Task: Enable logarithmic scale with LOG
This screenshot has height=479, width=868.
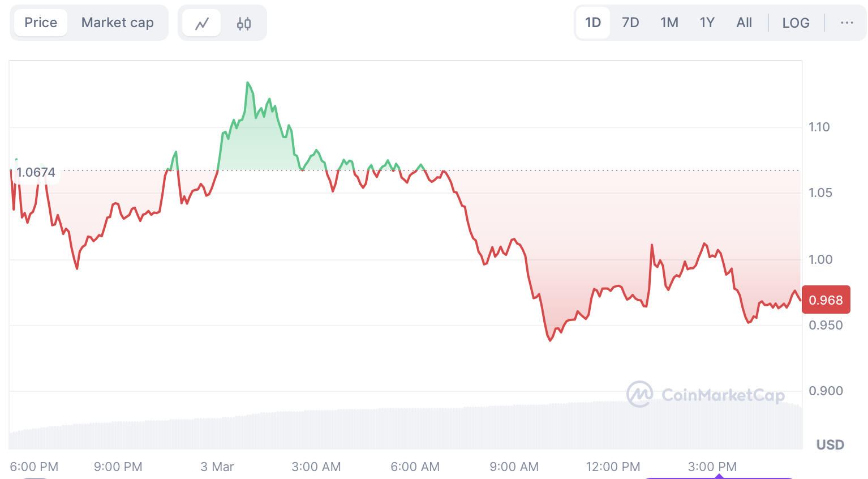Action: pyautogui.click(x=796, y=23)
